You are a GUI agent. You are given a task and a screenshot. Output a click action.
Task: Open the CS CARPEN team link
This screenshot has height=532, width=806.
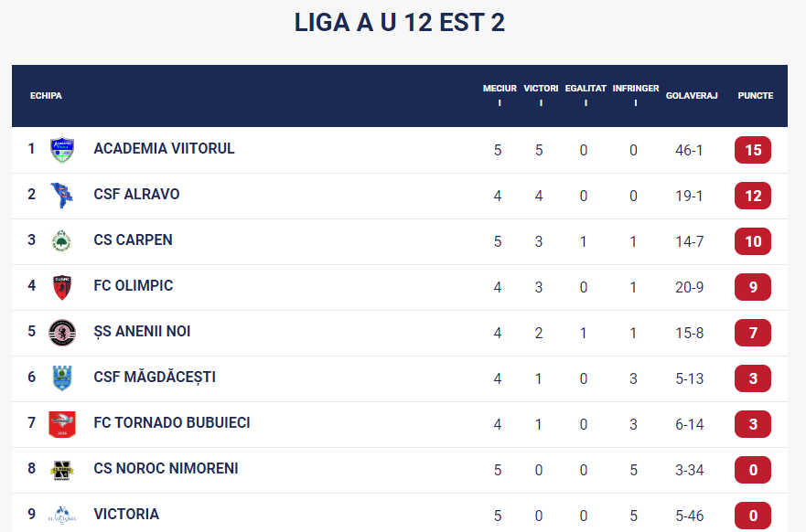point(133,239)
